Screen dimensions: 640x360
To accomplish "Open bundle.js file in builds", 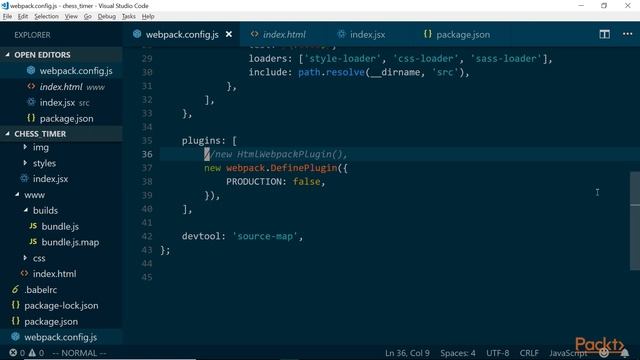I will coord(61,226).
